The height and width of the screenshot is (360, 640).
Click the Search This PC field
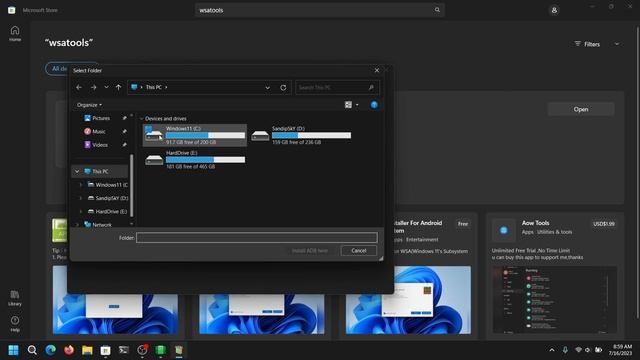click(x=337, y=87)
